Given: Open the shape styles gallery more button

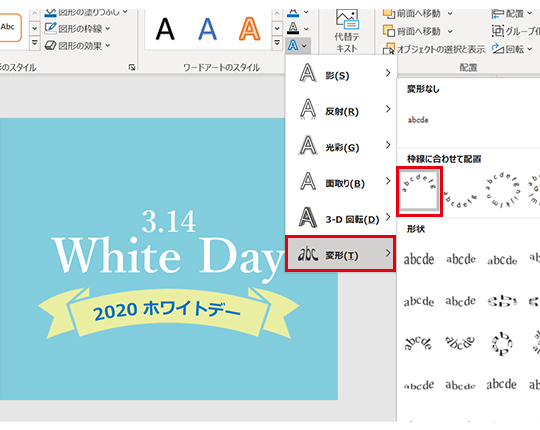Looking at the screenshot, I should (34, 43).
